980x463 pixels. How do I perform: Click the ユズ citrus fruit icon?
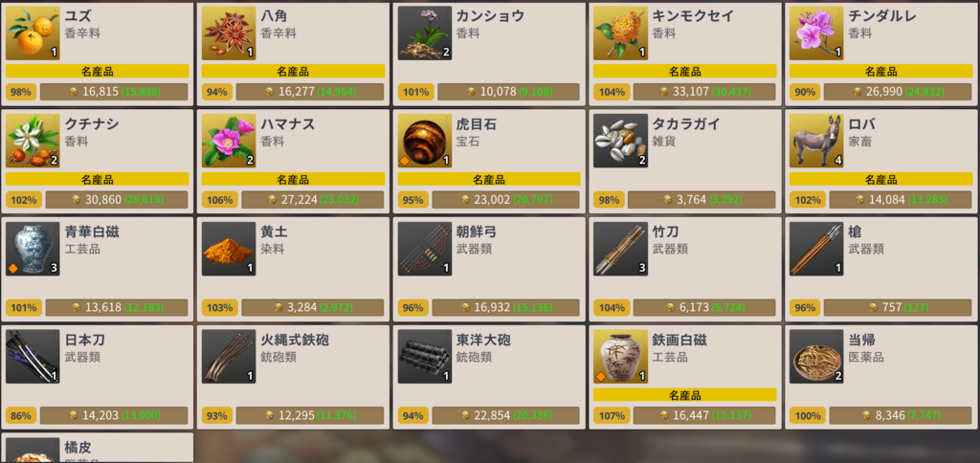(x=33, y=33)
